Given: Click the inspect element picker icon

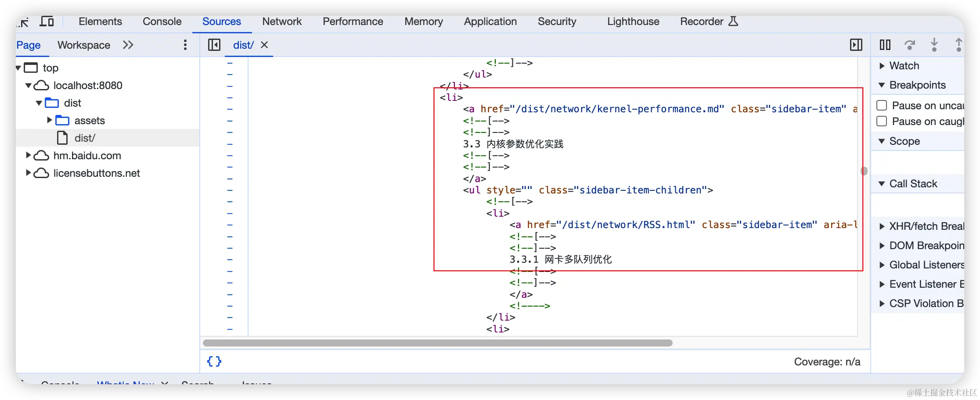Looking at the screenshot, I should pos(24,22).
